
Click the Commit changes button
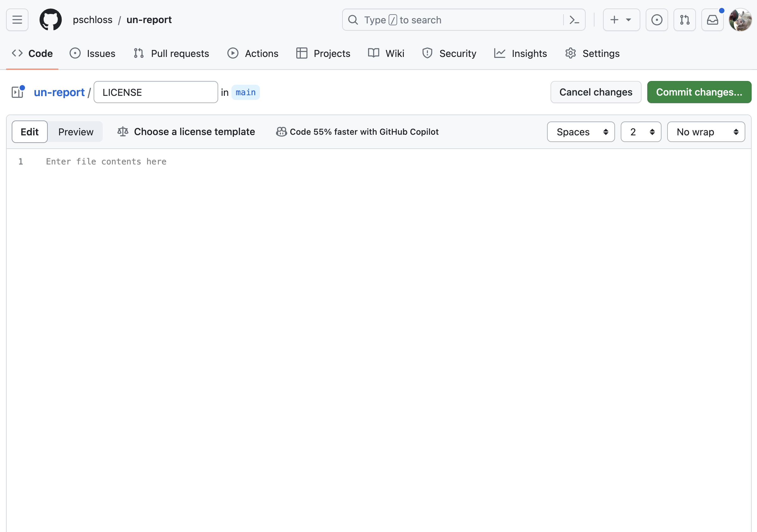click(699, 92)
